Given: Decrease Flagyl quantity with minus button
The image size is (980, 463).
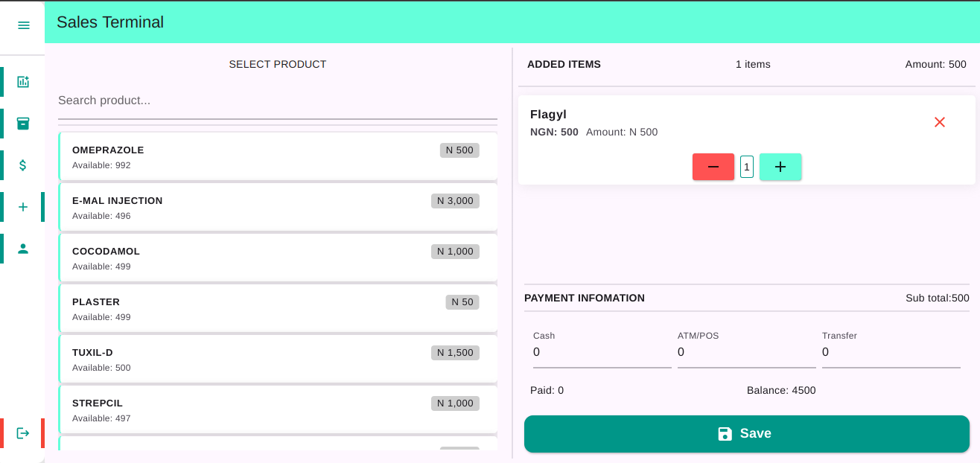Looking at the screenshot, I should point(713,167).
